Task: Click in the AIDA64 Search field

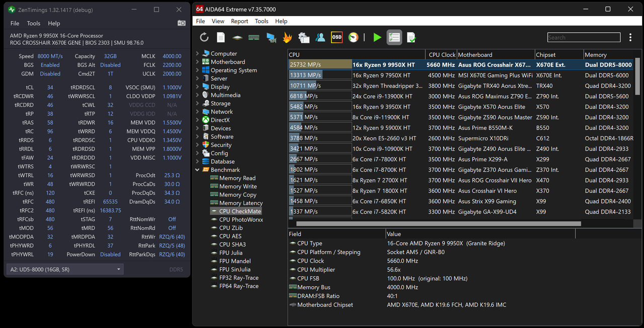Action: coord(584,37)
